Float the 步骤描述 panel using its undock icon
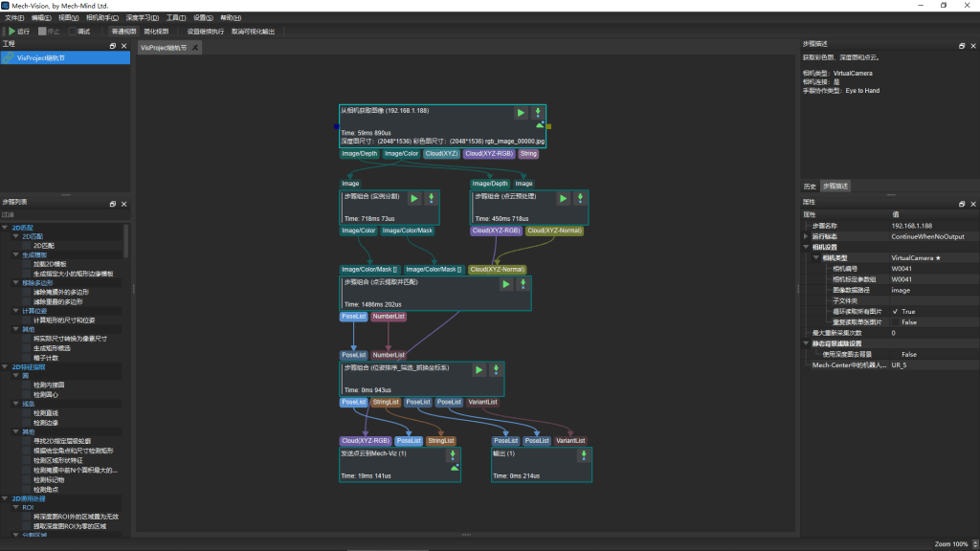The height and width of the screenshot is (551, 980). coord(961,45)
